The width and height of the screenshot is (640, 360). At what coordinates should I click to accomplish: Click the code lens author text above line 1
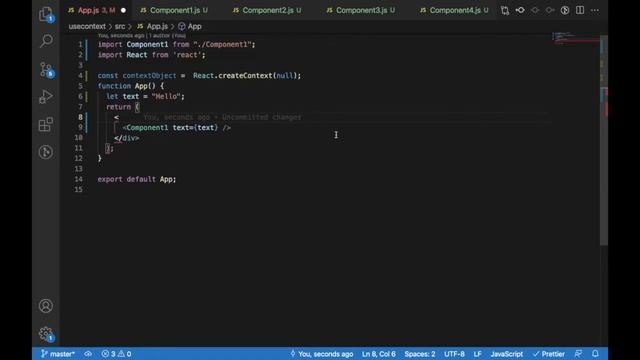[x=142, y=36]
